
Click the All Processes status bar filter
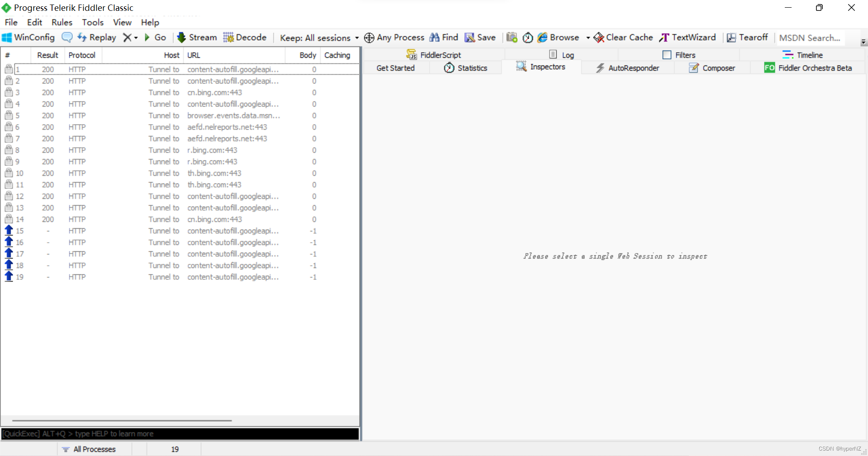tap(94, 449)
